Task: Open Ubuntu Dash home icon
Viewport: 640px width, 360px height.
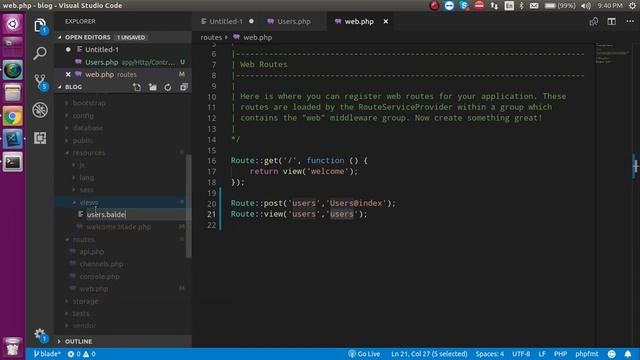Action: [x=13, y=24]
